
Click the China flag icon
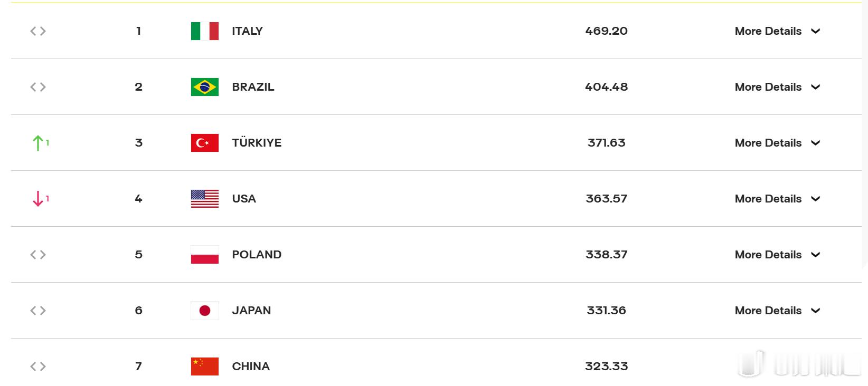[205, 366]
